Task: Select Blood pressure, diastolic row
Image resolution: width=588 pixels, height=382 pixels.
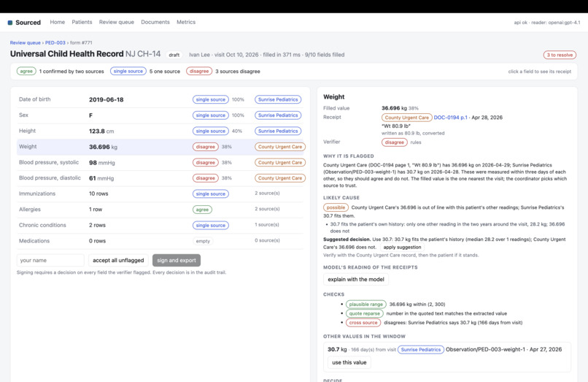Action: click(x=160, y=178)
